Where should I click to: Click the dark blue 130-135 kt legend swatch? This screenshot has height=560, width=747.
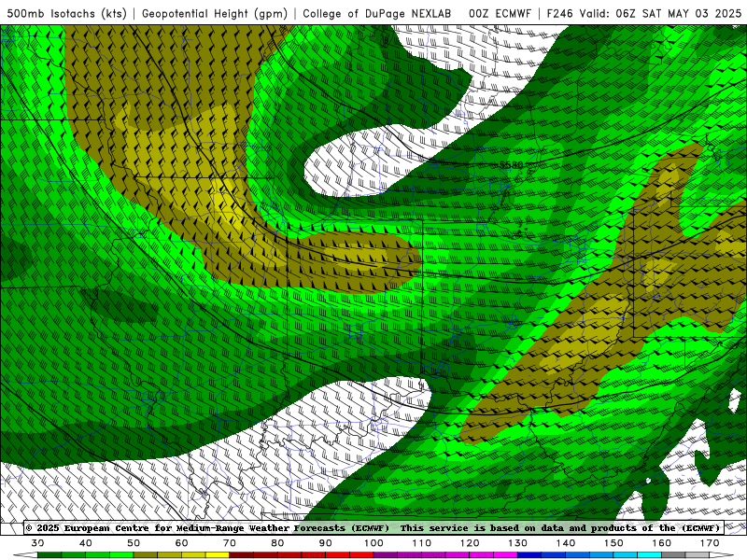[x=529, y=555]
